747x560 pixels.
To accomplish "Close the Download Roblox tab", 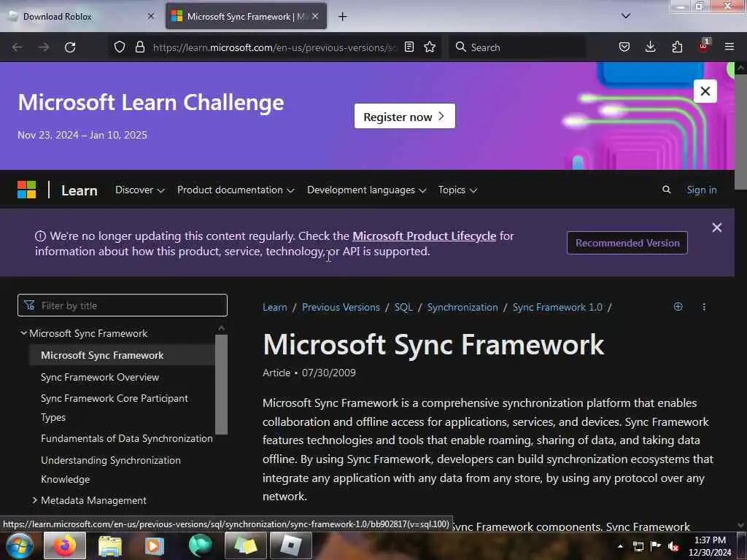I will click(x=150, y=16).
